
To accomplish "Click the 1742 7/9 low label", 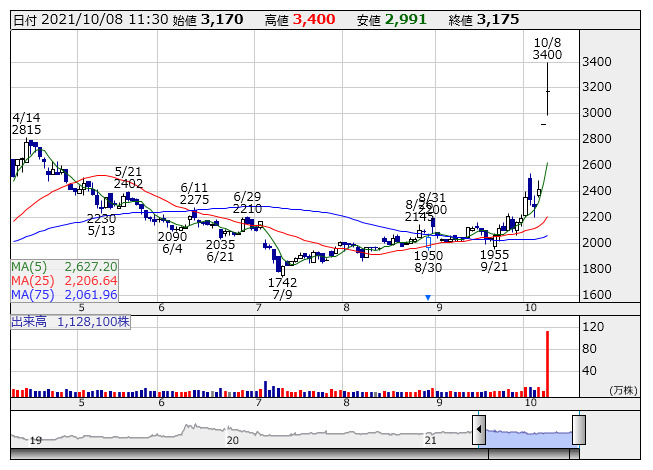I will 282,288.
